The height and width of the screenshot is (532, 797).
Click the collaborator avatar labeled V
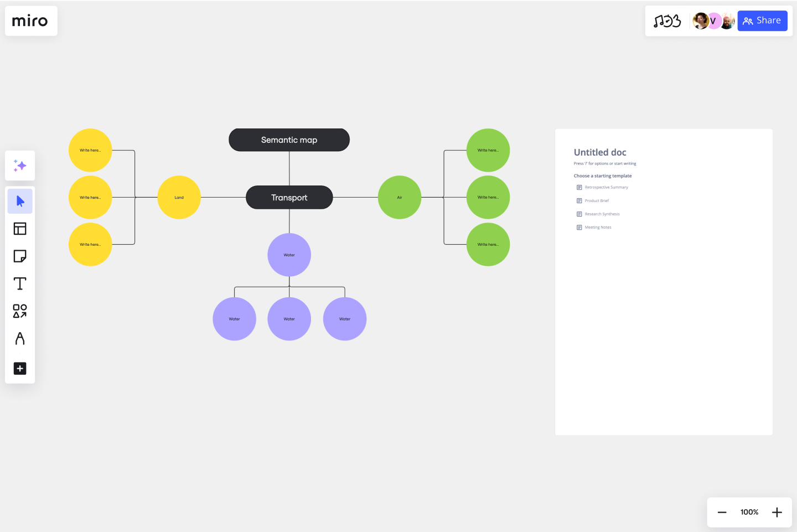coord(713,20)
